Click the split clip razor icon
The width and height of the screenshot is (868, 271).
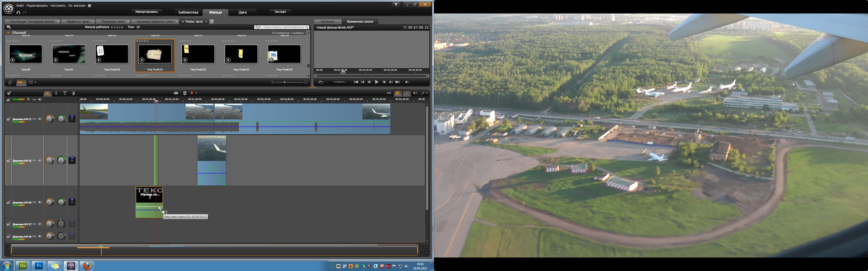(x=176, y=93)
